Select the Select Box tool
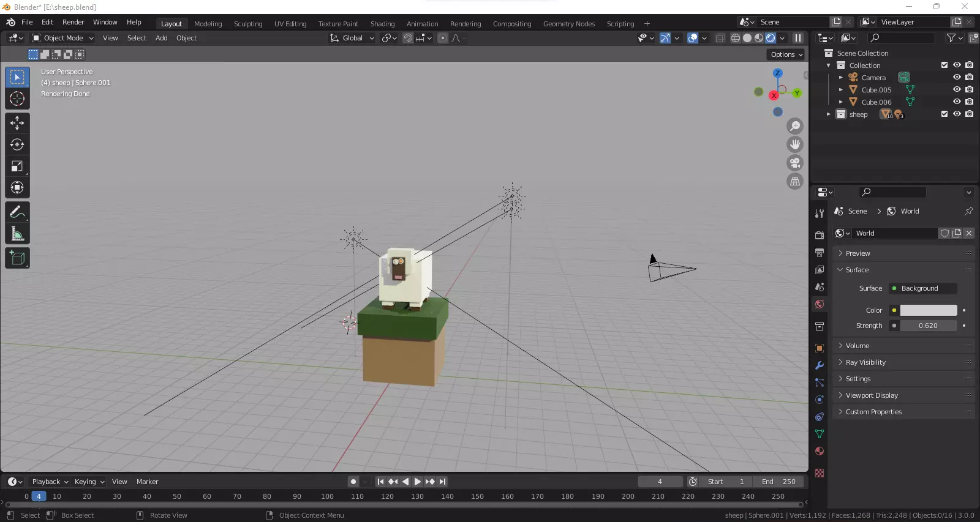Image resolution: width=980 pixels, height=522 pixels. 17,77
